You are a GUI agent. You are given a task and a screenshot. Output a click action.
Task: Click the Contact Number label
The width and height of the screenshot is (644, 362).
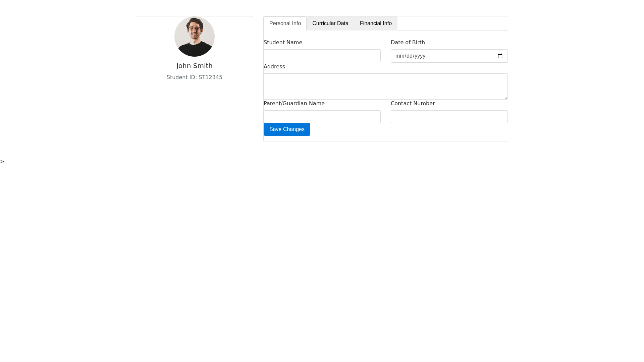point(413,104)
